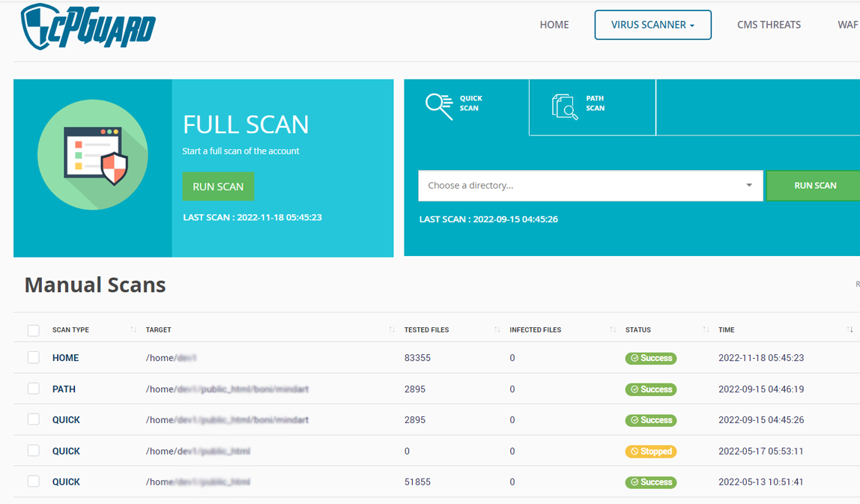Viewport: 860px width, 504px height.
Task: Open the WAF menu item
Action: pos(848,25)
